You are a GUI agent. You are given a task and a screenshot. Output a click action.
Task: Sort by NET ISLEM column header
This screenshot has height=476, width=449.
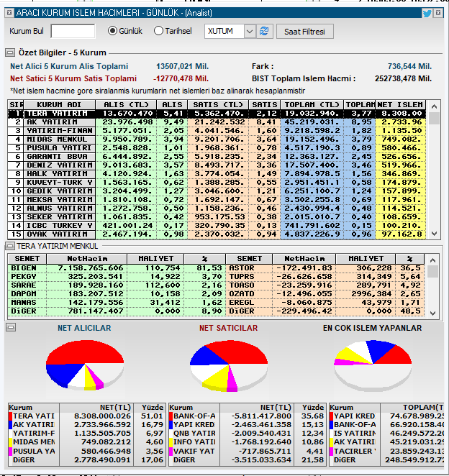[x=400, y=105]
